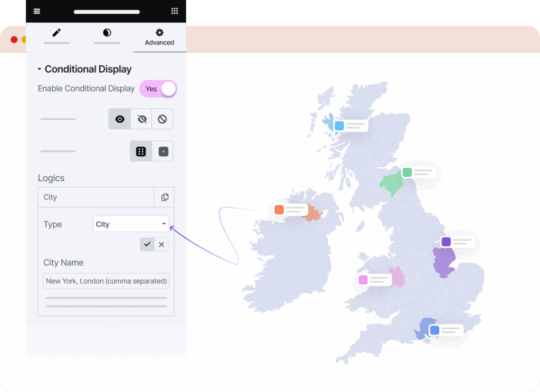This screenshot has height=392, width=540.
Task: Hide element with the crossed-eye toggle
Action: click(140, 119)
